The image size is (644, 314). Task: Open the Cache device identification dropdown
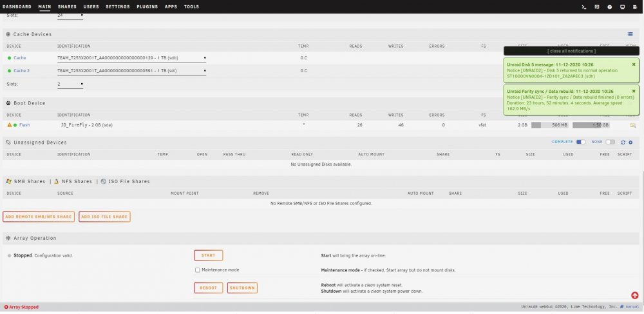(x=132, y=58)
